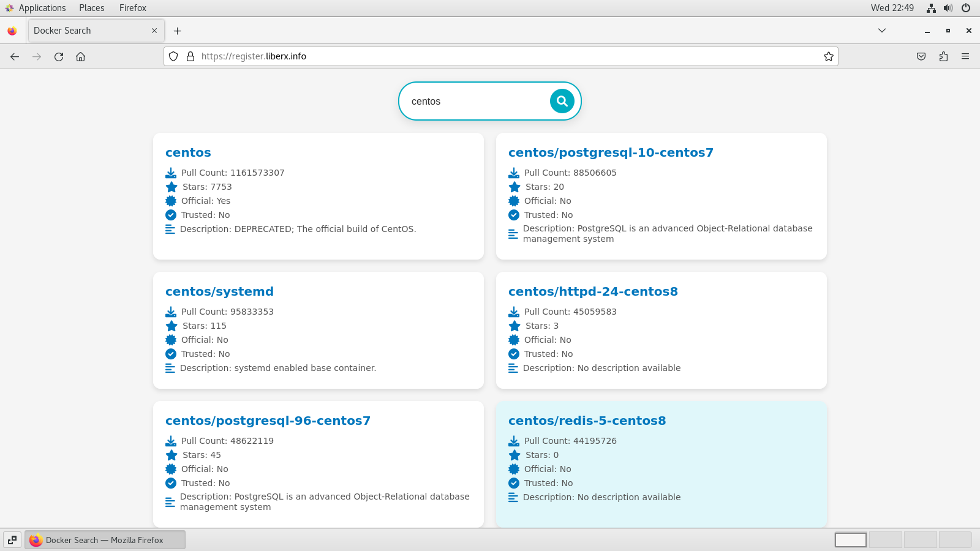The width and height of the screenshot is (980, 551).
Task: Click 'Pull Count: 48622119' text
Action: (x=227, y=441)
